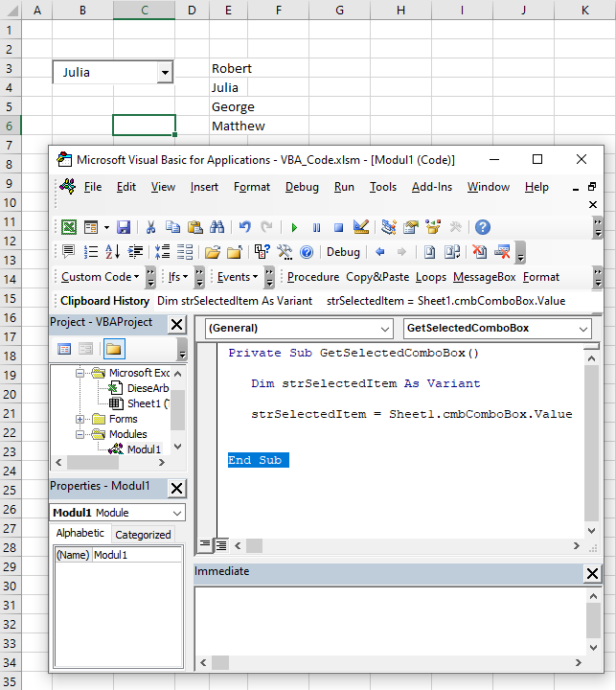616x690 pixels.
Task: Run the macro with the green play icon
Action: click(294, 227)
